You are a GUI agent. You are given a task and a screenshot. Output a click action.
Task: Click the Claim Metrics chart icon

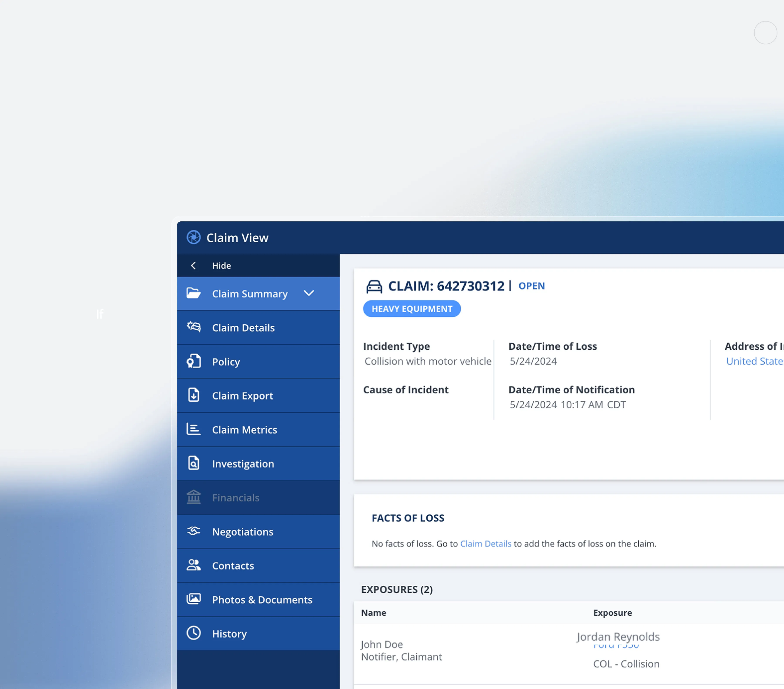click(x=194, y=429)
